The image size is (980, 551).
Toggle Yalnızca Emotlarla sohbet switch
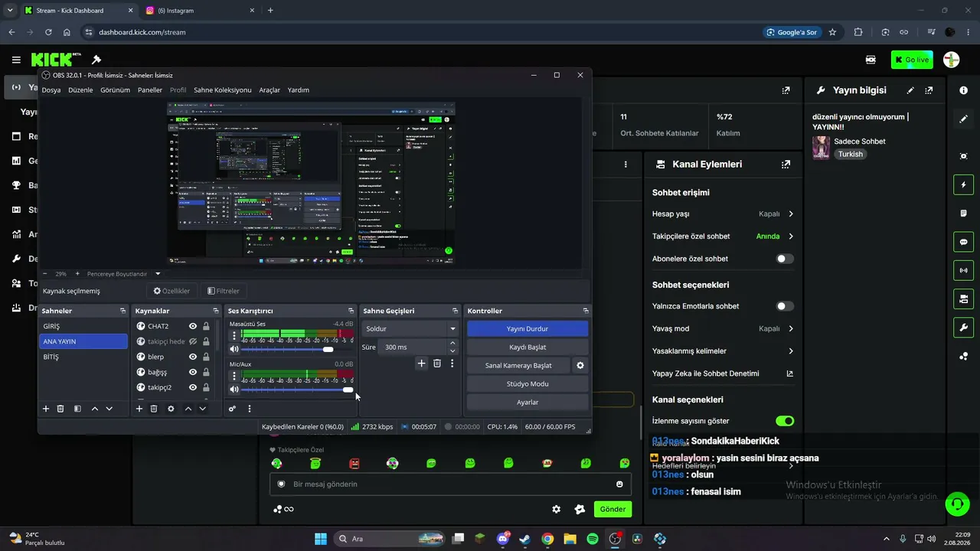785,306
